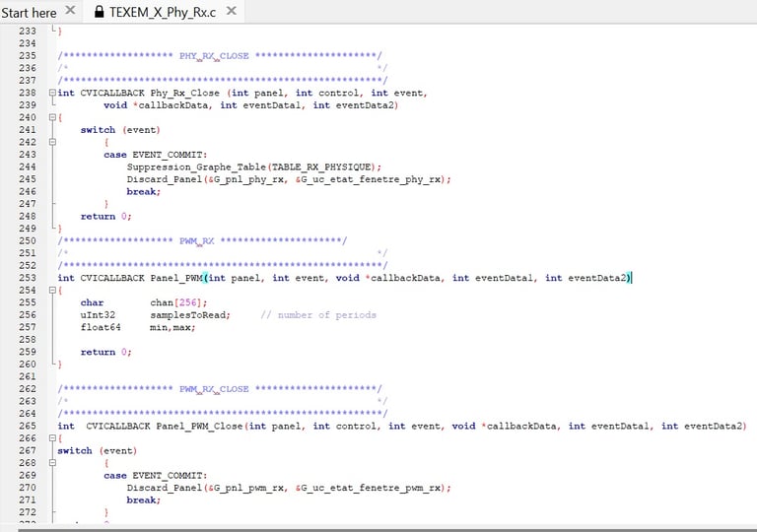Collapse the Panel_PWM function body at line 254
The width and height of the screenshot is (757, 532).
[52, 291]
